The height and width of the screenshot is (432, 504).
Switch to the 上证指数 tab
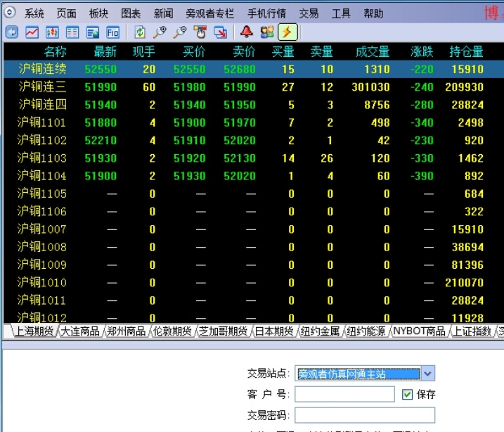click(x=472, y=331)
